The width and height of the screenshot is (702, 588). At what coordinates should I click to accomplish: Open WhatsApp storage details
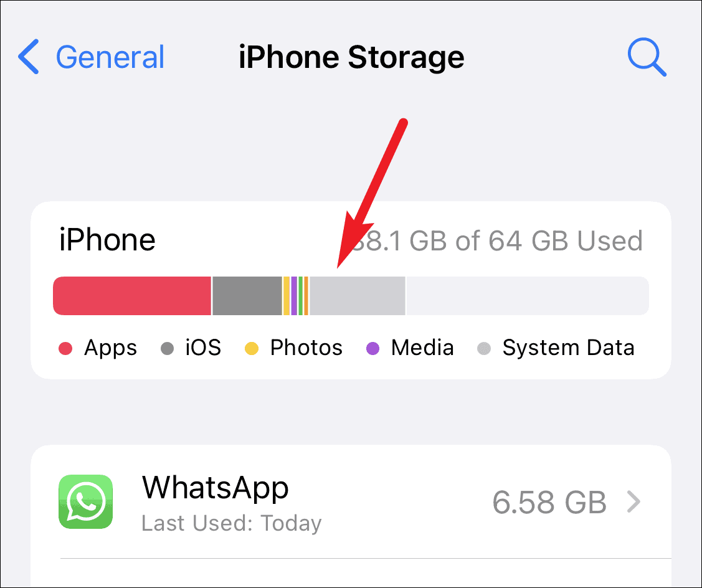[x=351, y=502]
